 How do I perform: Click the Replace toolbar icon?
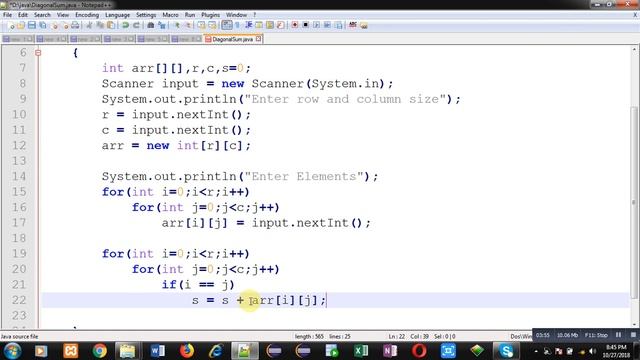[x=162, y=25]
